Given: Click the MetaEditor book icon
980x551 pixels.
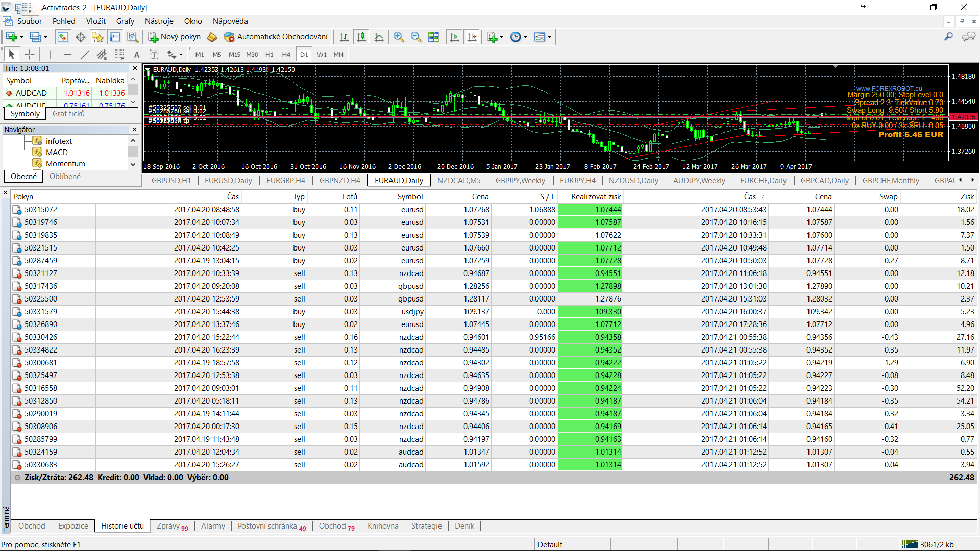Looking at the screenshot, I should [212, 37].
